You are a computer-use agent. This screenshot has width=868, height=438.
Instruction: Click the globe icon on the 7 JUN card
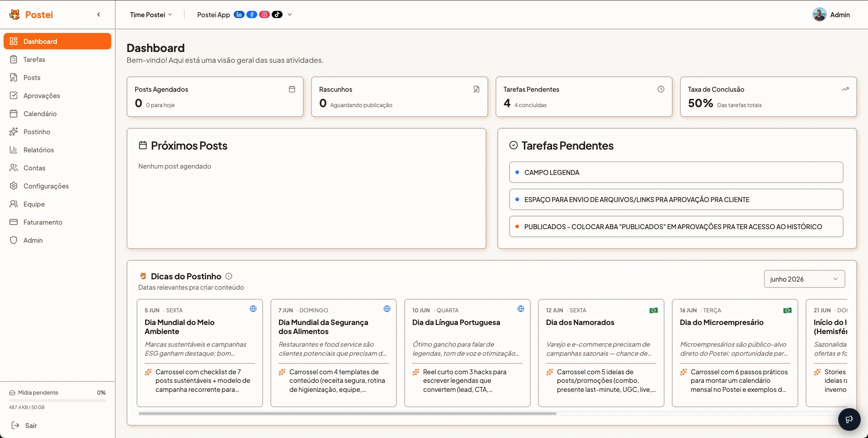pos(387,309)
